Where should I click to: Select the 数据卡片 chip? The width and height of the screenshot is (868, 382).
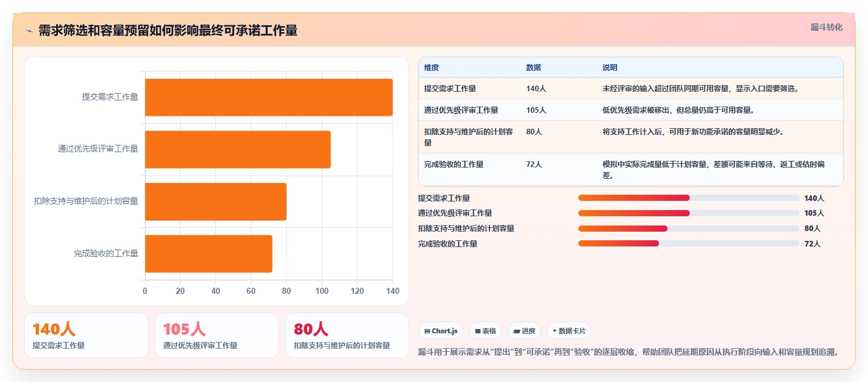point(569,331)
